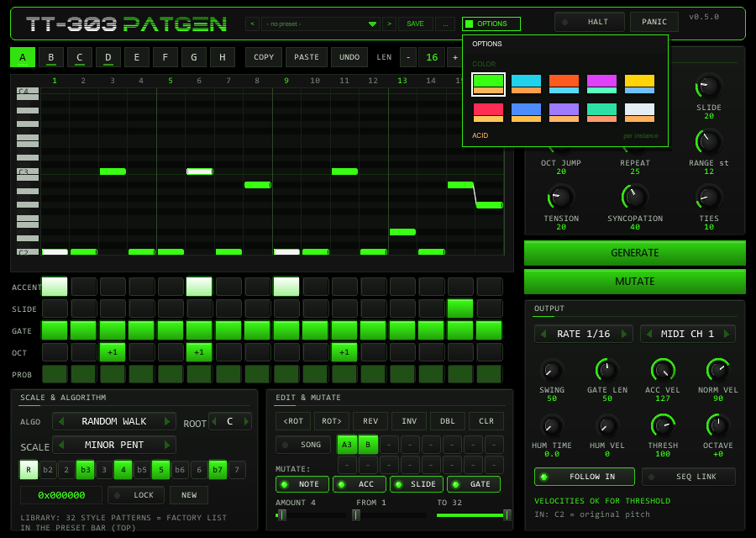The image size is (756, 538).
Task: Adjust the SWING knob
Action: [551, 371]
